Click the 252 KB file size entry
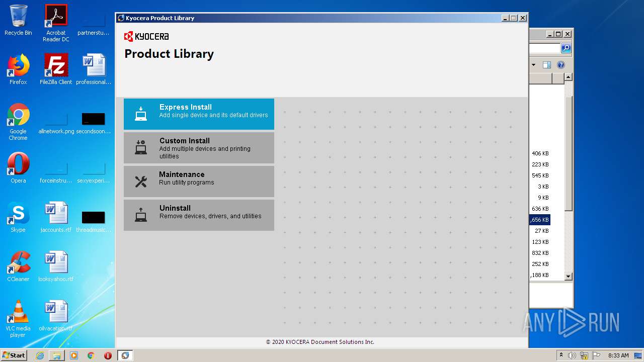This screenshot has height=362, width=644. 540,264
